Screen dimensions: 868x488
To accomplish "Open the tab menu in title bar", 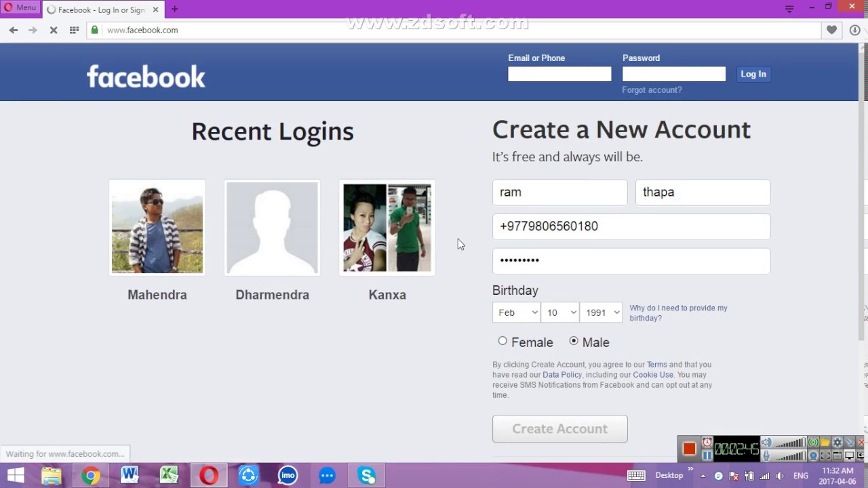I will (x=789, y=8).
